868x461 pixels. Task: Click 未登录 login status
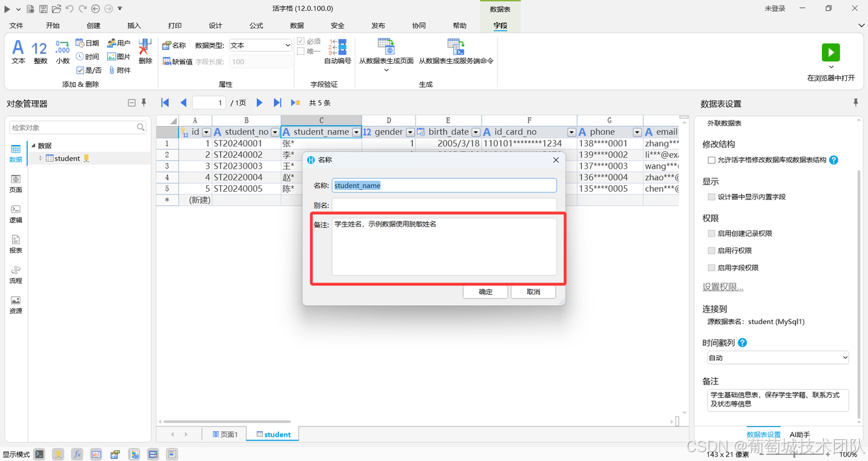pyautogui.click(x=775, y=9)
